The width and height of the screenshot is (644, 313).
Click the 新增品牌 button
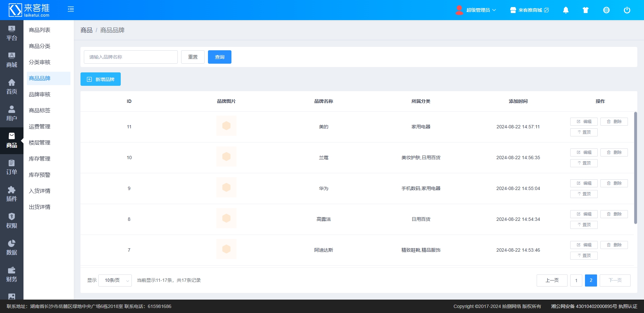(x=101, y=79)
